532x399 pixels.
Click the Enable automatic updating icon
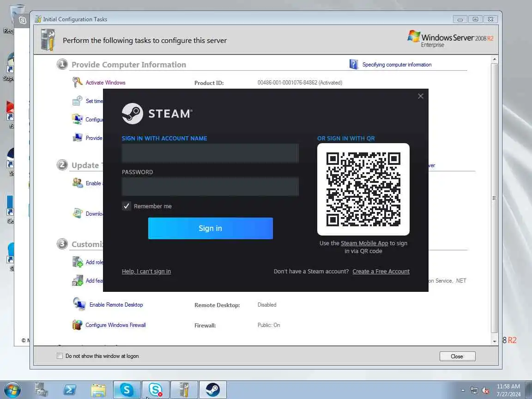[78, 183]
